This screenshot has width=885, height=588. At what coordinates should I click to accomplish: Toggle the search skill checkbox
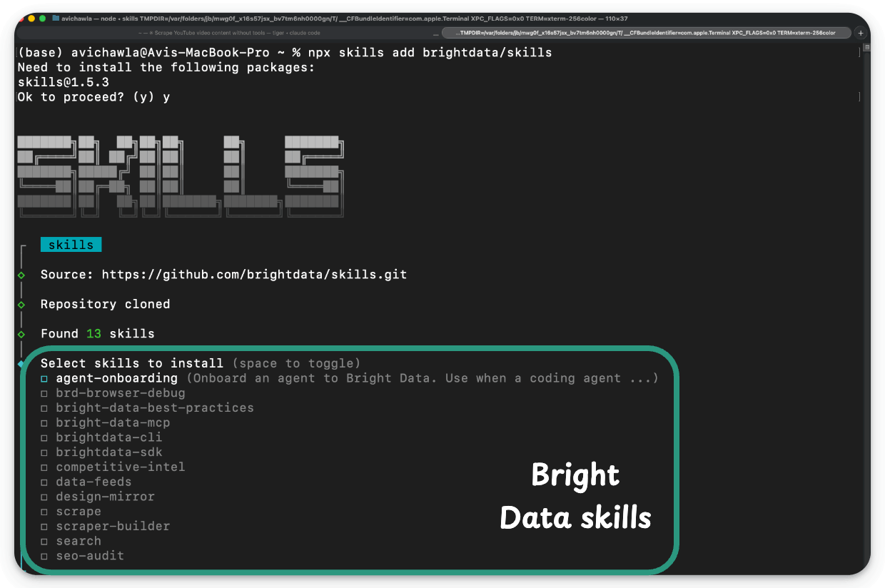(x=44, y=542)
